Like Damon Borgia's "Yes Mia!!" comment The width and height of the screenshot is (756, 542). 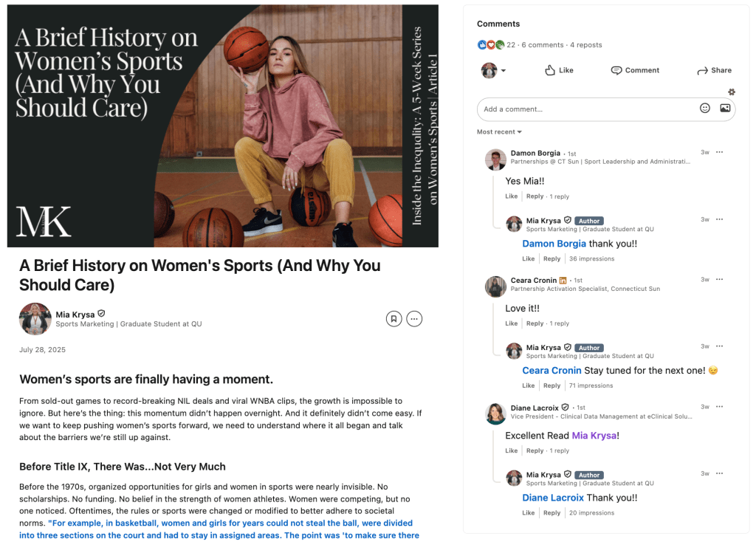512,196
